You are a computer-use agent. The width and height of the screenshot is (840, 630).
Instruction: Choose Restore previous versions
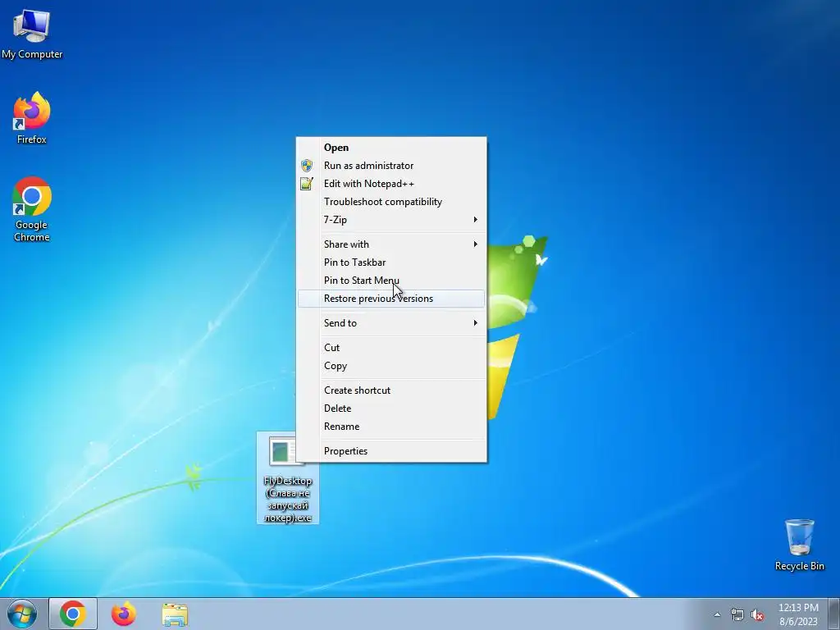(391, 299)
